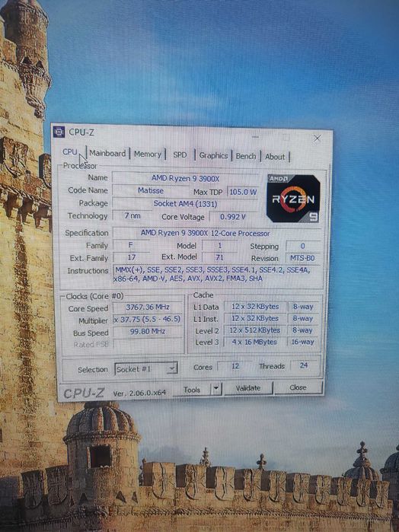The image size is (399, 532).
Task: Click the version text Ver. 2.06.0.x64
Action: click(139, 393)
